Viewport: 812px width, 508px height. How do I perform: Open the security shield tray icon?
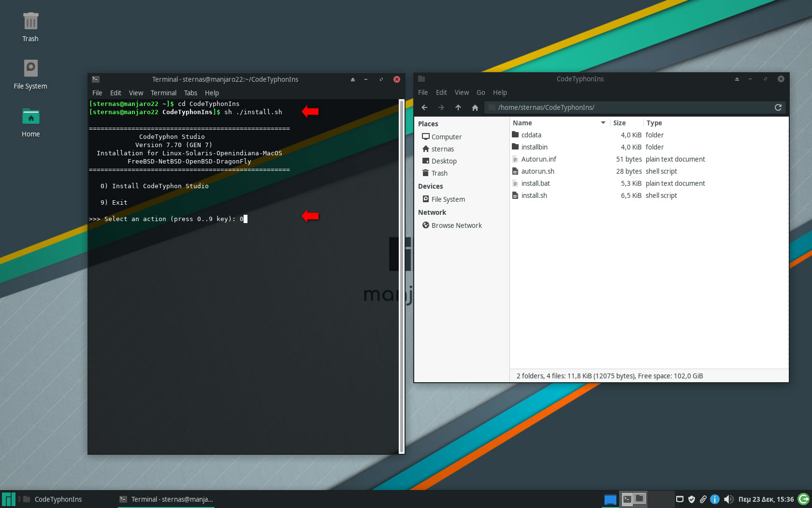click(691, 499)
